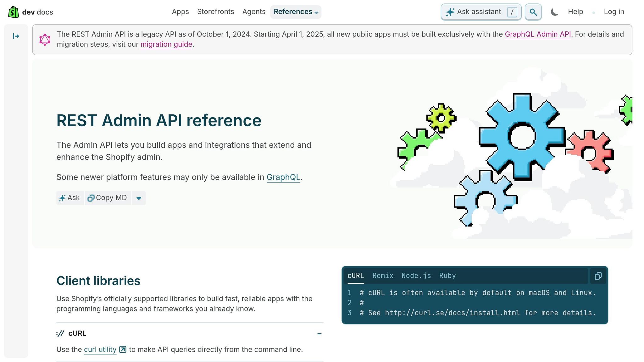Follow the GraphQL link in intro text
This screenshot has height=362, width=644.
283,177
